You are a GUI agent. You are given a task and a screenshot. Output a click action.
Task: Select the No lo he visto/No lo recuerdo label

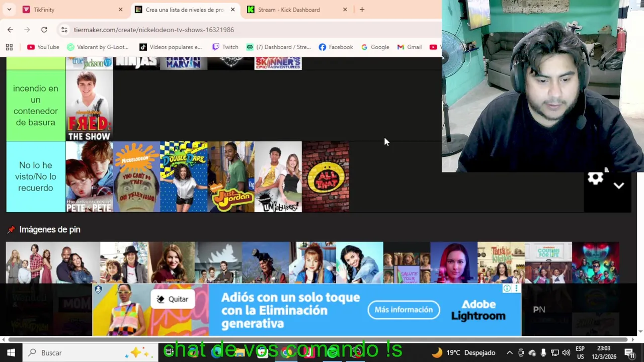(x=35, y=176)
